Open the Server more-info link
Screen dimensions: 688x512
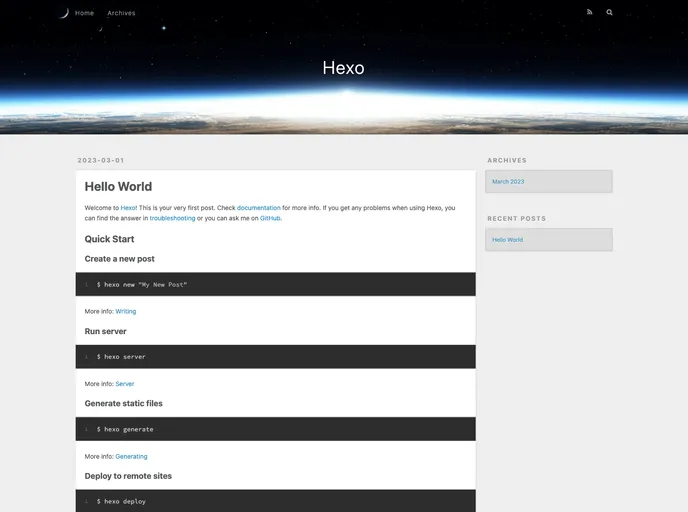coord(125,383)
